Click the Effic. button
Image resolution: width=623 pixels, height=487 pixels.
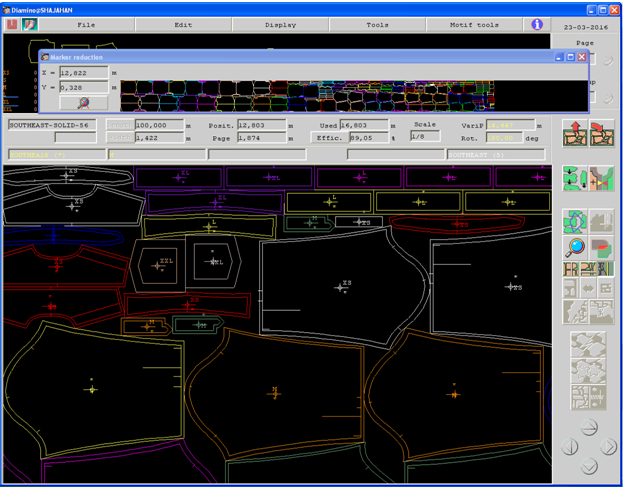click(327, 138)
